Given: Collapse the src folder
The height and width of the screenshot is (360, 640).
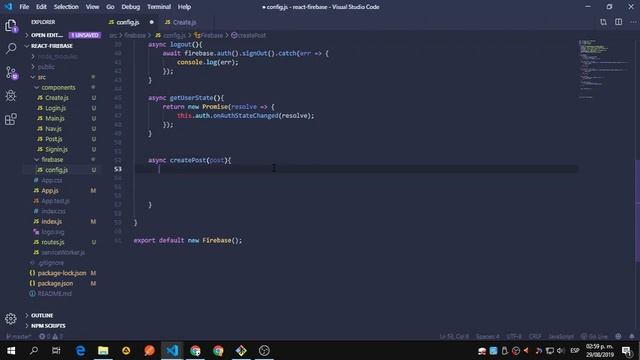Looking at the screenshot, I should (41, 77).
